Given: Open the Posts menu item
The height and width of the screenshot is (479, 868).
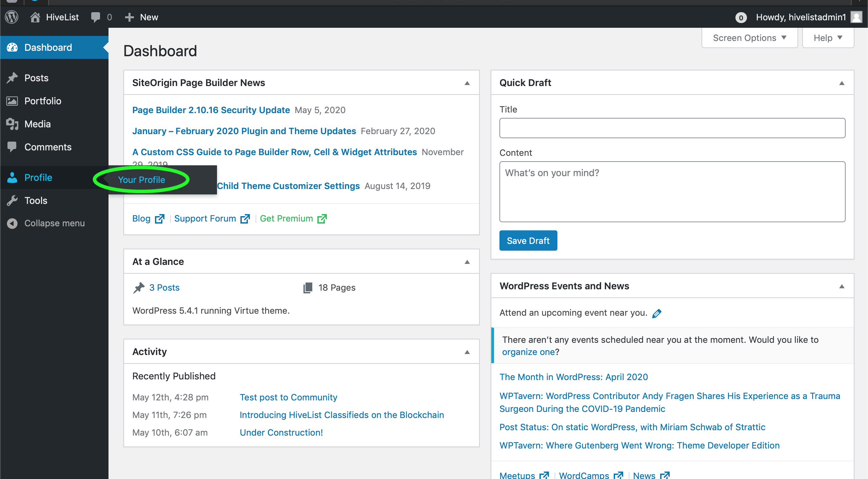Looking at the screenshot, I should 54,78.
